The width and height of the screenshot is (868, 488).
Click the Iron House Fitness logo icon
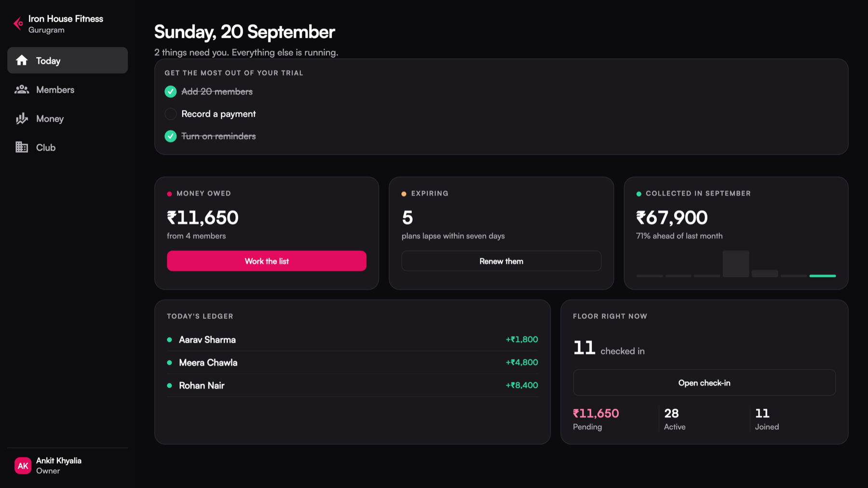[18, 24]
